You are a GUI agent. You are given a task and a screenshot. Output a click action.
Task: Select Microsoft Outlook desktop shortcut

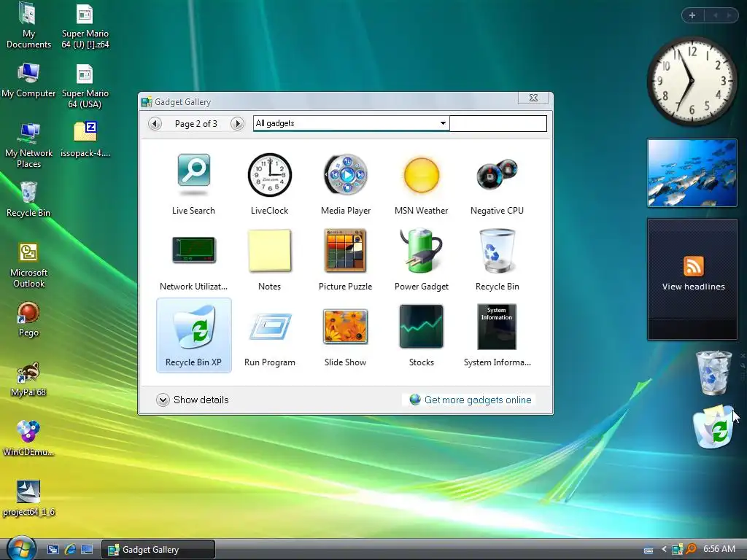(x=28, y=265)
